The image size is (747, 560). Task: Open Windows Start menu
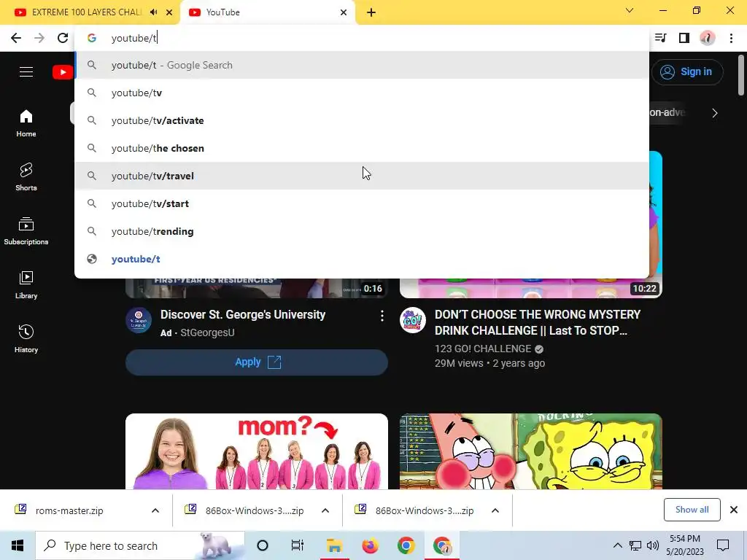[x=18, y=545]
